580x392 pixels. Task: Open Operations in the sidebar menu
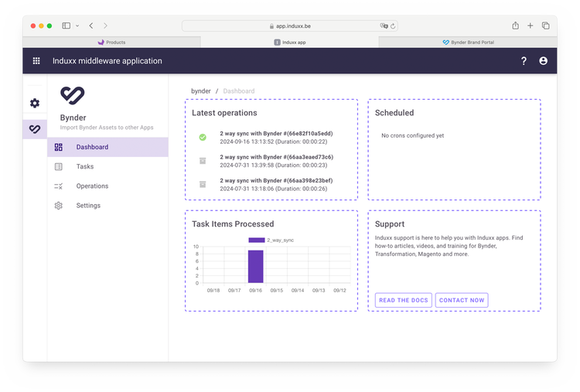(x=107, y=186)
